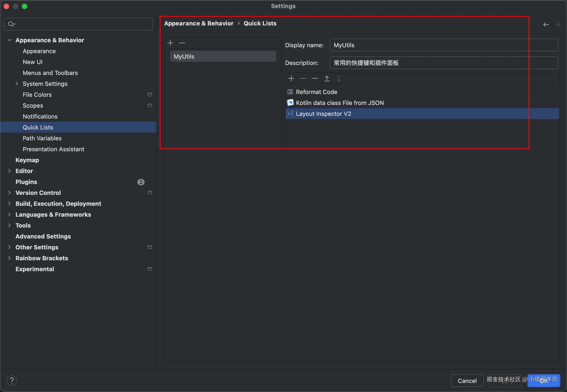The image size is (567, 392).
Task: Expand the Editor section
Action: (9, 171)
